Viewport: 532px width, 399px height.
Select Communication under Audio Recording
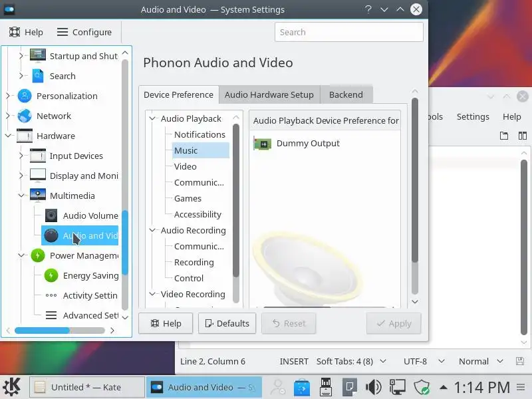[199, 246]
